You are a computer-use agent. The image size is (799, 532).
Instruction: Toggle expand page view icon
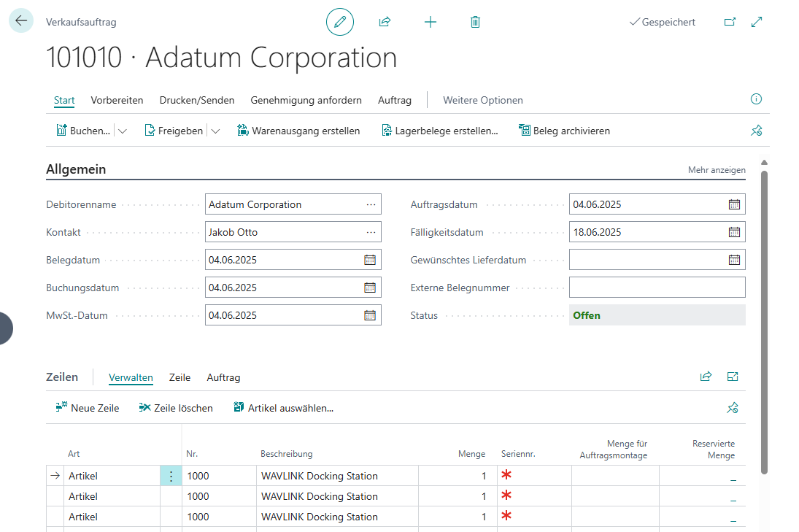757,22
